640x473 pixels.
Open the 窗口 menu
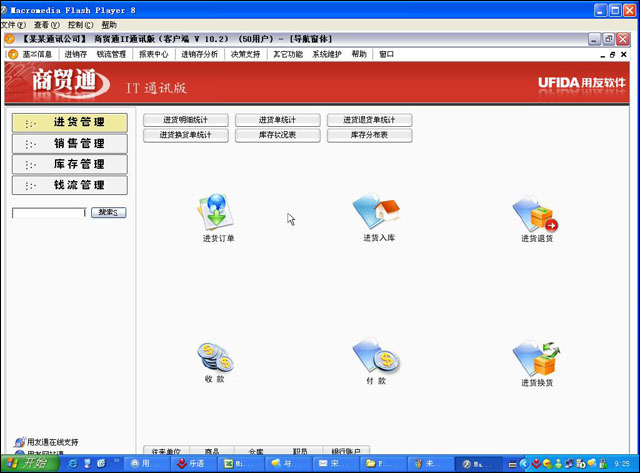point(387,54)
